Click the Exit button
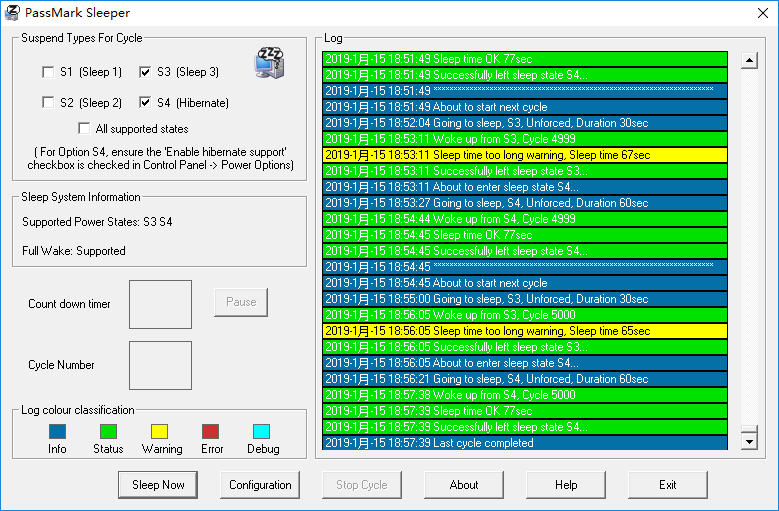Viewport: 779px width, 511px height. 668,485
